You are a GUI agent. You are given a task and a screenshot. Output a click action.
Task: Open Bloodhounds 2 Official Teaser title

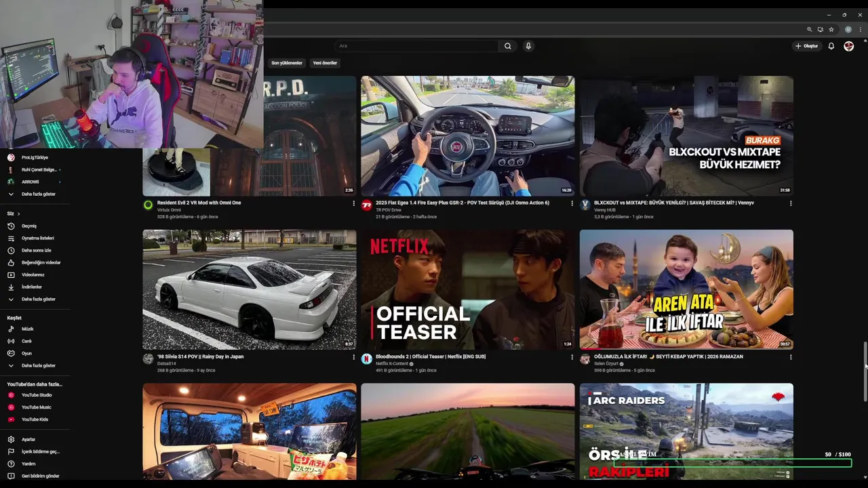point(431,357)
